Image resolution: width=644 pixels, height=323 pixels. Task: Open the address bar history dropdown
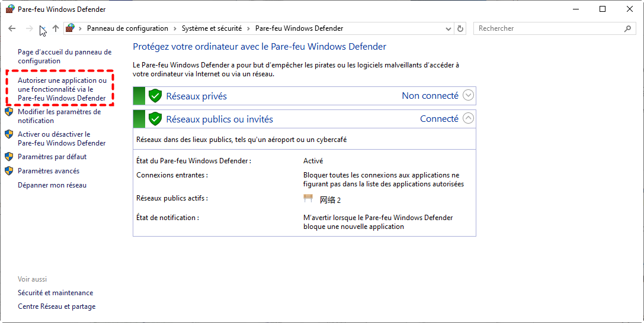coord(448,28)
